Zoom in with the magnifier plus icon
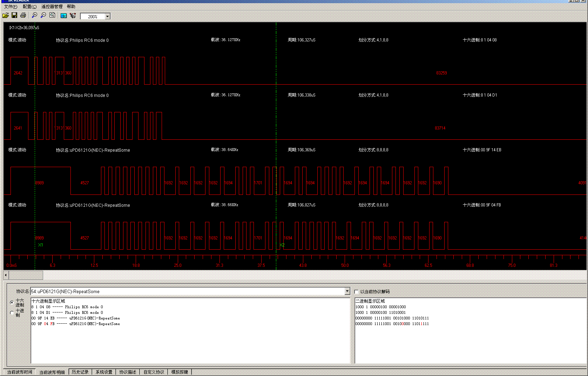The image size is (588, 376). click(x=34, y=15)
